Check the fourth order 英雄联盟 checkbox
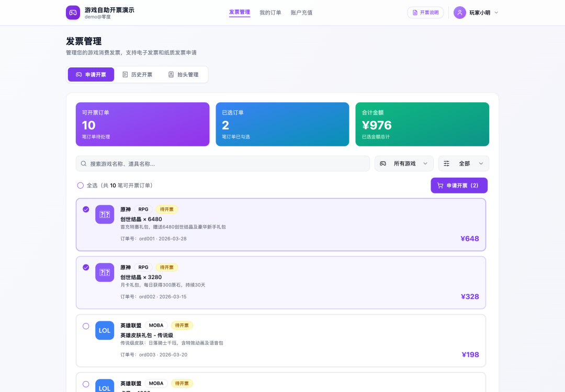 tap(86, 384)
